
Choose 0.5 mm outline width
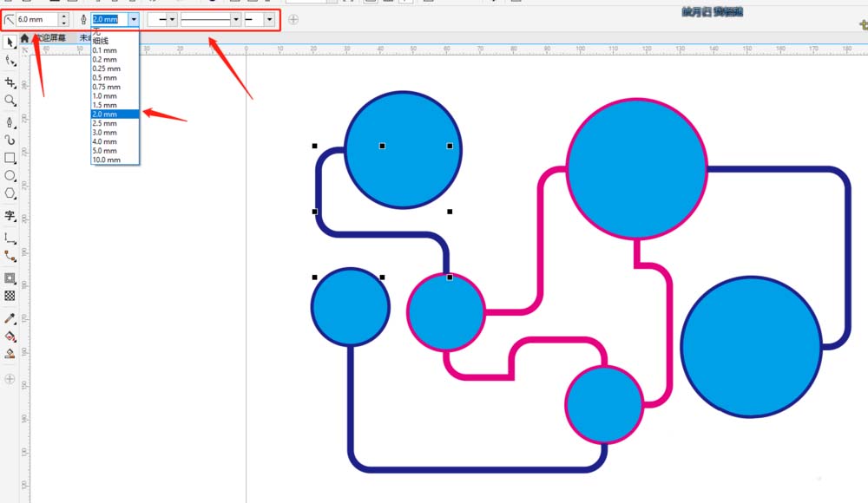point(115,77)
